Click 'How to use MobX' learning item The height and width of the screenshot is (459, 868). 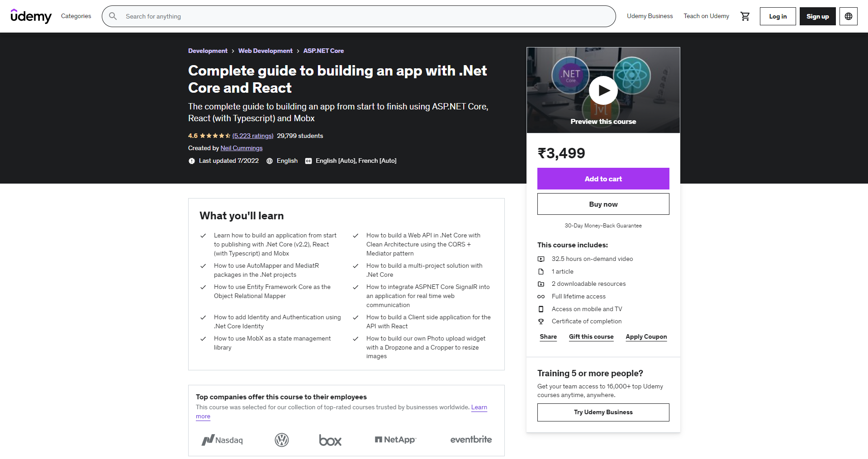[272, 343]
